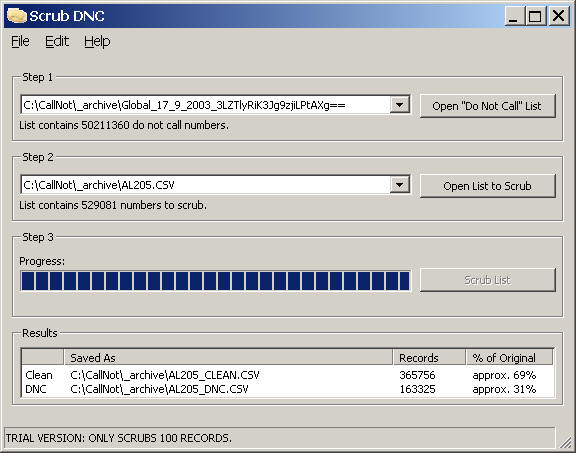The width and height of the screenshot is (576, 453).
Task: Open the Edit menu
Action: click(x=57, y=41)
